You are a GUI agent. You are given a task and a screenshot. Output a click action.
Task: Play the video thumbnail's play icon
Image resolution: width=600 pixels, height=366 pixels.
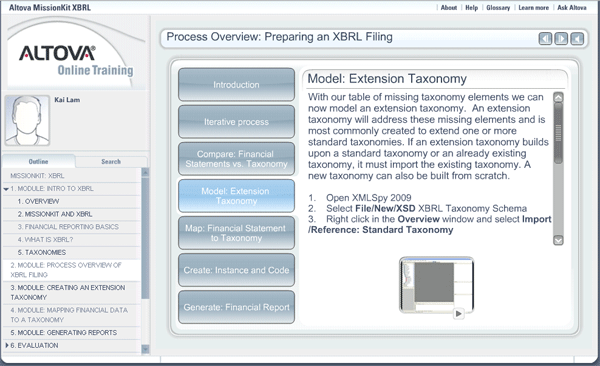pos(458,314)
